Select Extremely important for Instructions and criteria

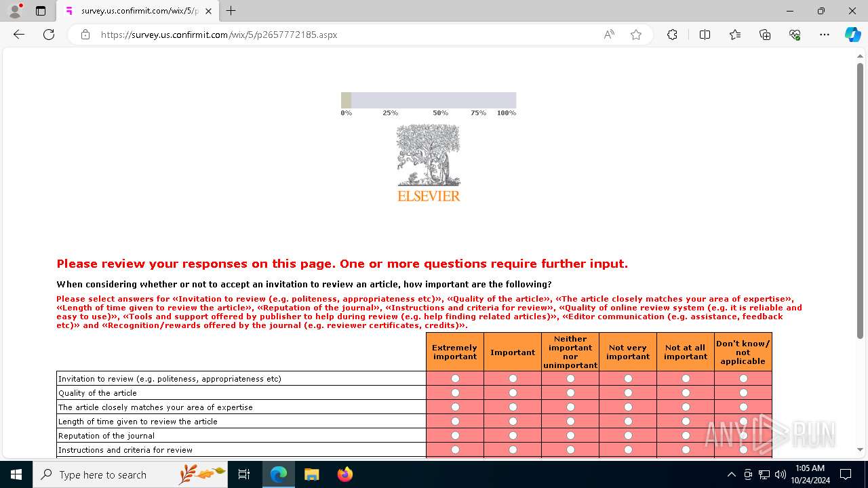(455, 450)
